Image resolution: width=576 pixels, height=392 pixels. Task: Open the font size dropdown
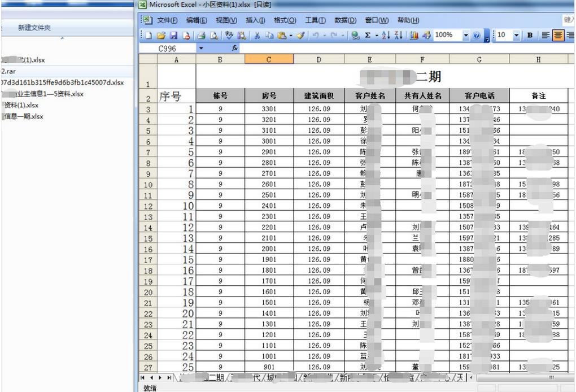[516, 36]
